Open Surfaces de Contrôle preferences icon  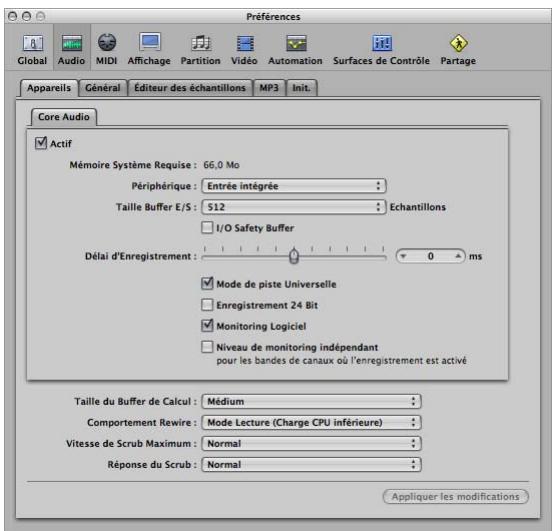[382, 43]
